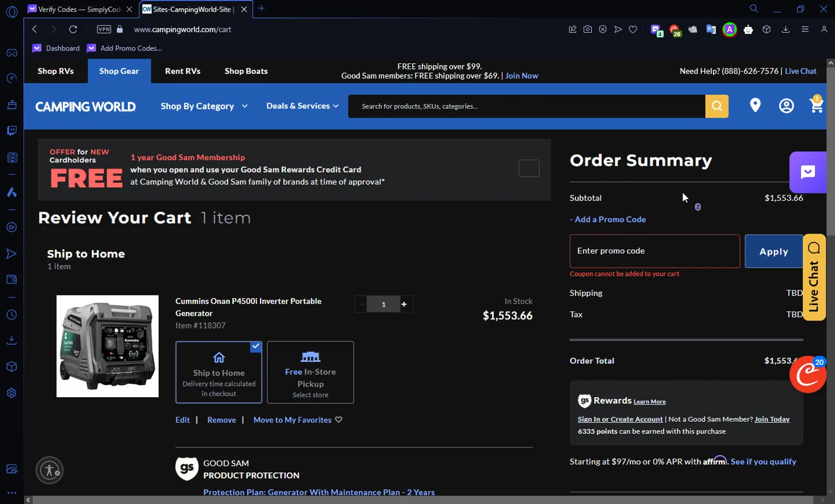Close the Sites-CampingWorld-Site tab
835x504 pixels.
(x=244, y=9)
